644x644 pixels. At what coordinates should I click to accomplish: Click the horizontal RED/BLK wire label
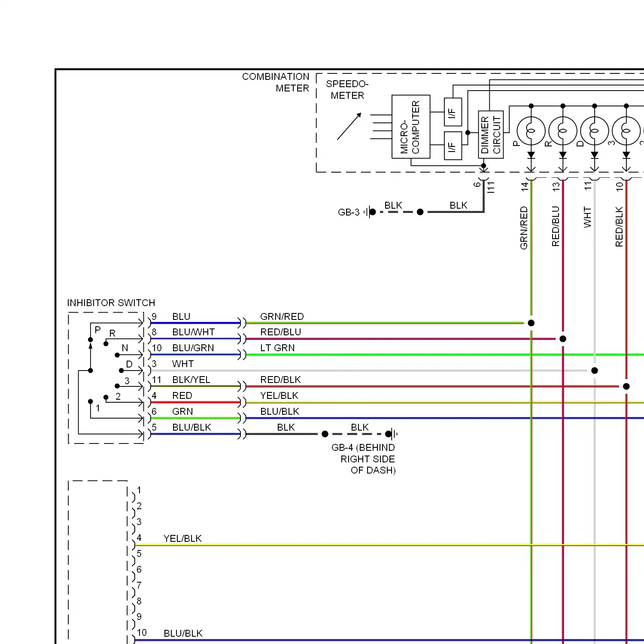click(x=281, y=380)
